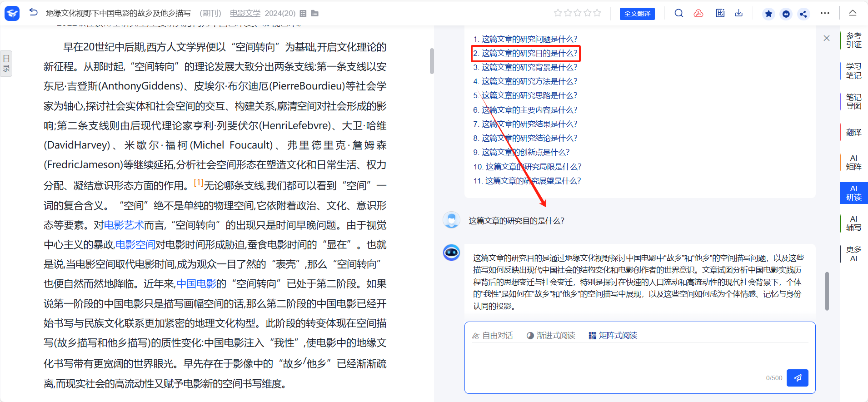Click the back arrow icon
This screenshot has width=868, height=402.
(x=33, y=12)
